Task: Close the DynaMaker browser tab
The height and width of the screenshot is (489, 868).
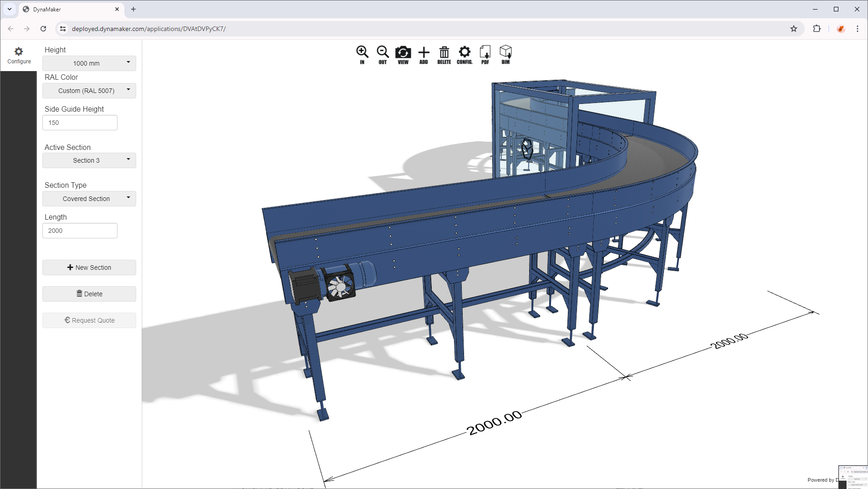Action: click(x=117, y=9)
